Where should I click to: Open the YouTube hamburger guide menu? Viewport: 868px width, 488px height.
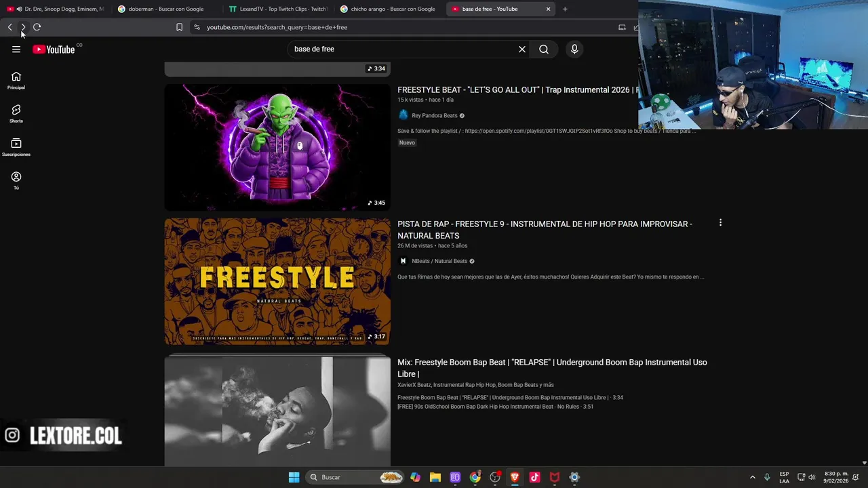pyautogui.click(x=16, y=49)
